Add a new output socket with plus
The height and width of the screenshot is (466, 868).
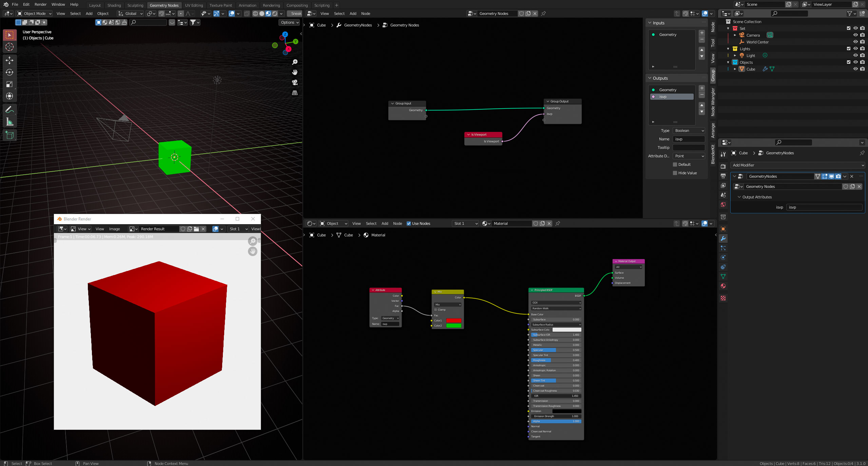click(702, 88)
